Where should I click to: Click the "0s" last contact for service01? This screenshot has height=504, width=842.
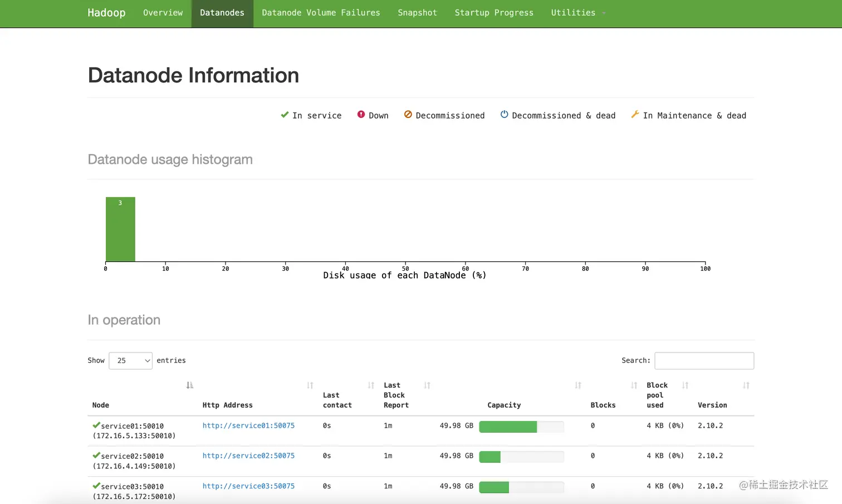pos(327,425)
